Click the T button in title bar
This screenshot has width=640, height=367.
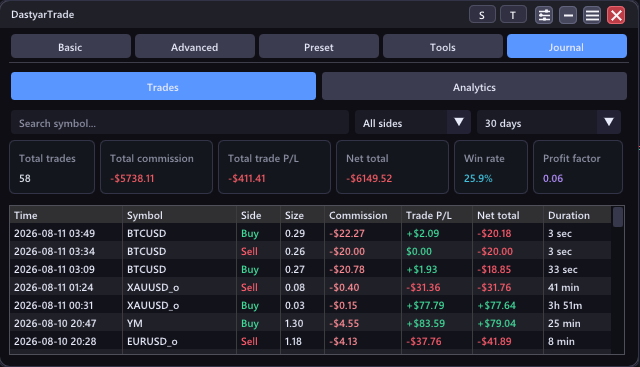513,15
